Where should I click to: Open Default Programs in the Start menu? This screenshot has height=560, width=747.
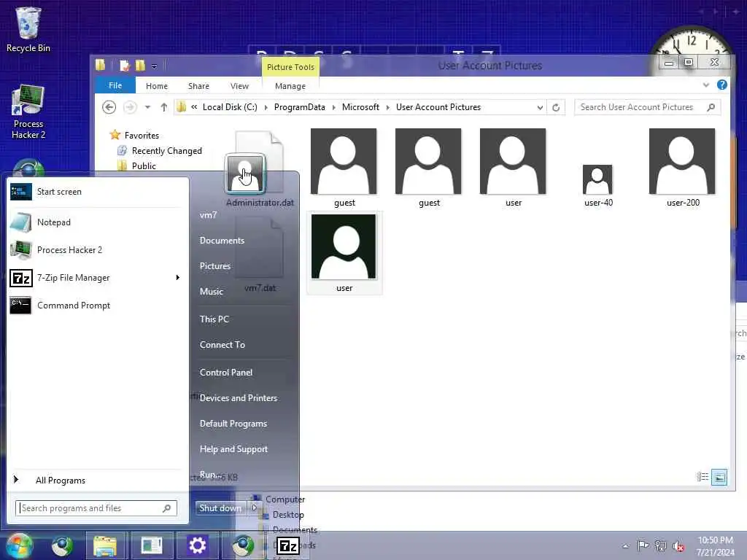pos(233,424)
